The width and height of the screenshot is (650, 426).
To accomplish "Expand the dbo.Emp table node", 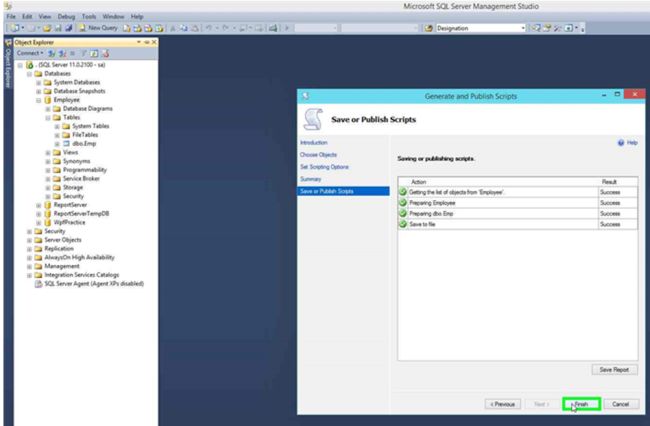I will click(57, 144).
